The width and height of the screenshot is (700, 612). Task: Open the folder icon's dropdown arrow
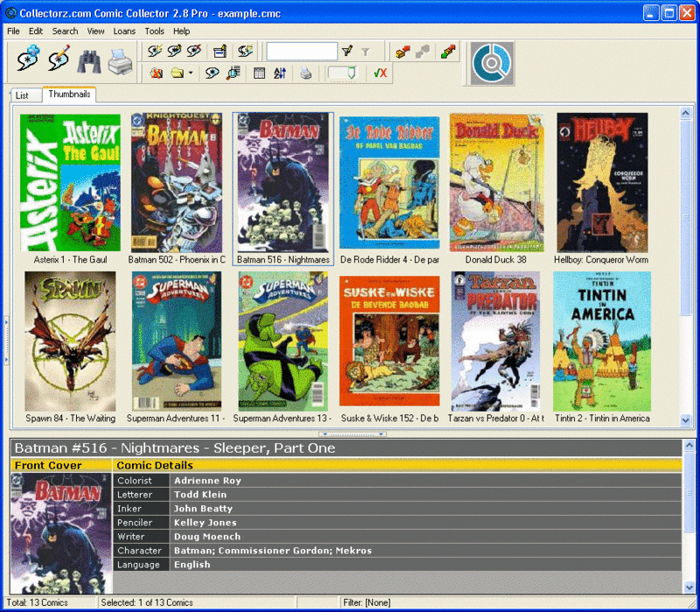[x=191, y=73]
